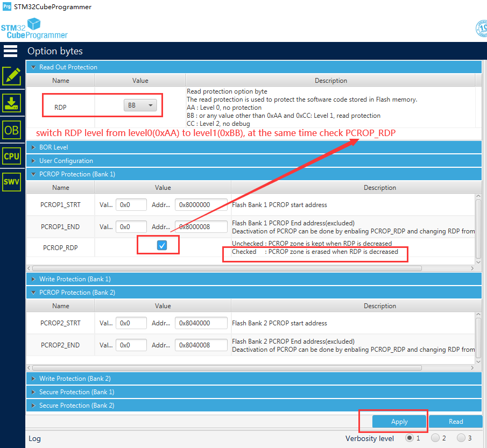Image resolution: width=487 pixels, height=448 pixels.
Task: Open the SWV viewer icon
Action: pos(12,182)
